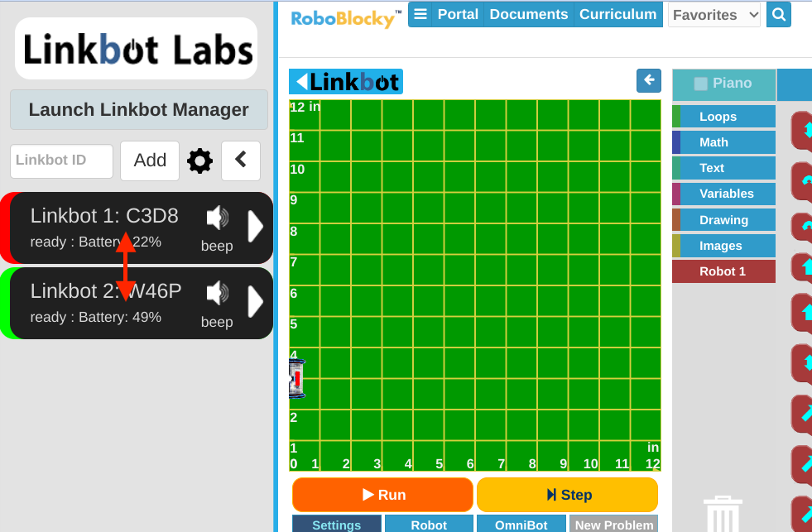Click the robot sprite on the grid
The image size is (812, 532).
[297, 379]
